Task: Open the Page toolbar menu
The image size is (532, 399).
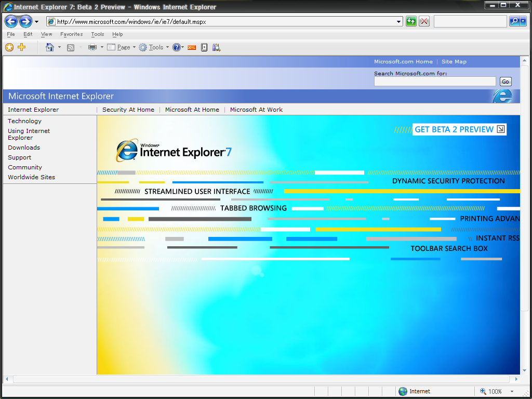Action: (x=121, y=47)
